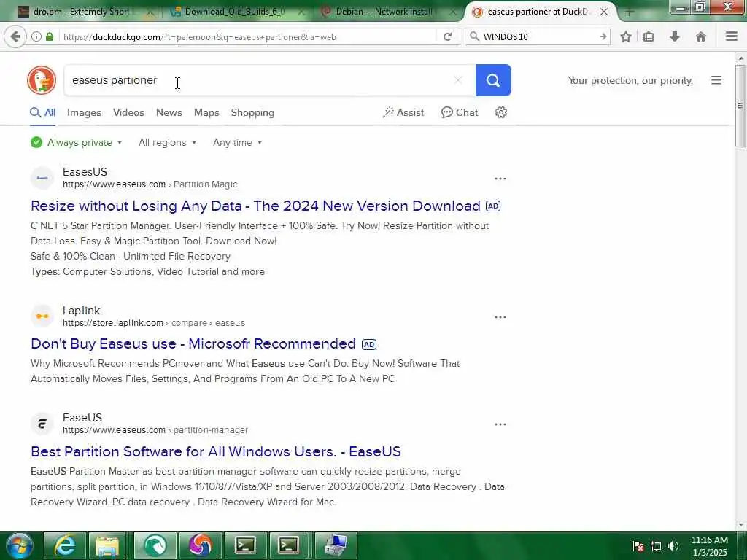Open more options for EaseUS partition-manager result
This screenshot has width=747, height=560.
pos(500,424)
